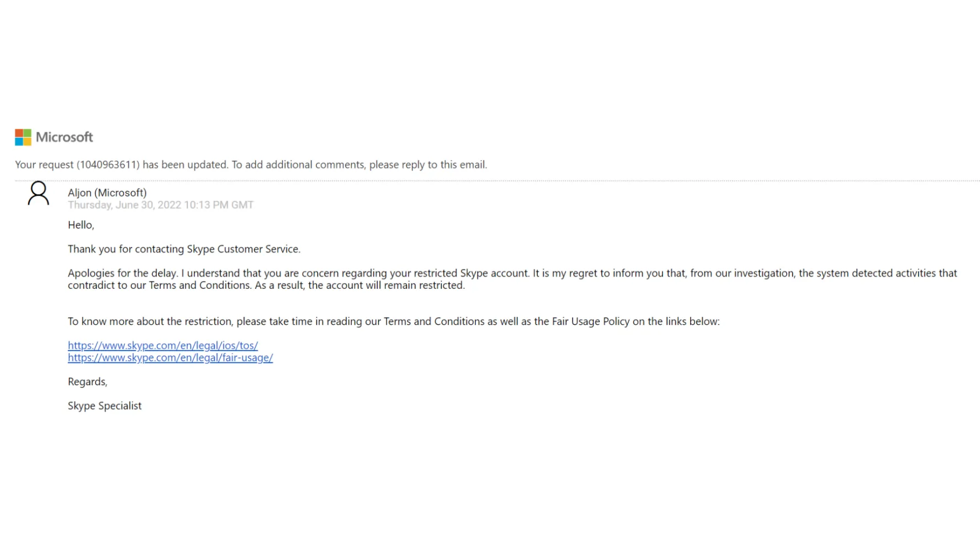This screenshot has width=980, height=551.
Task: Click the request number 1040963611
Action: pos(108,165)
